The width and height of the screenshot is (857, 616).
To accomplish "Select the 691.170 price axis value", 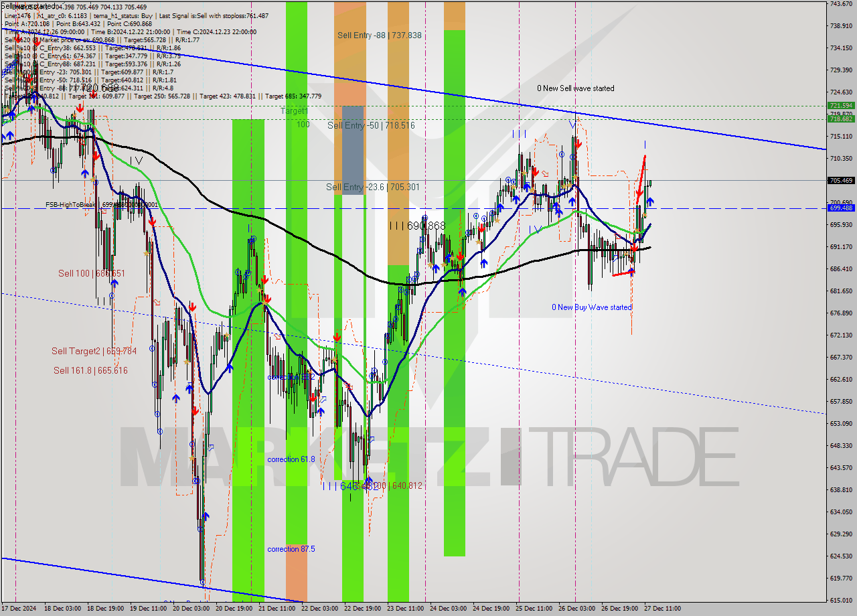I will (841, 247).
